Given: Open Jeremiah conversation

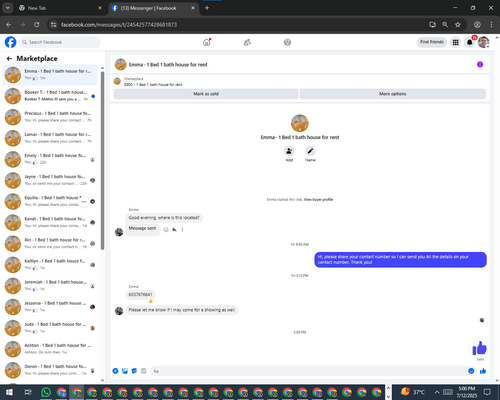Looking at the screenshot, I should pos(50,286).
